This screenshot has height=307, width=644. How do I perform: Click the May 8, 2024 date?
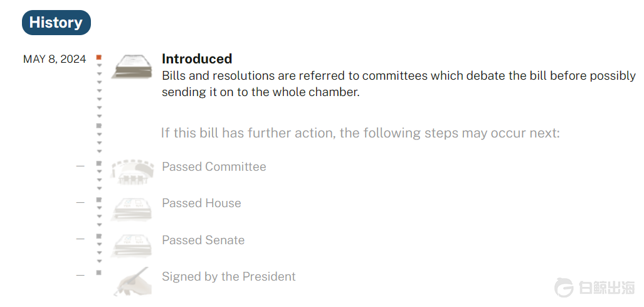pyautogui.click(x=55, y=60)
